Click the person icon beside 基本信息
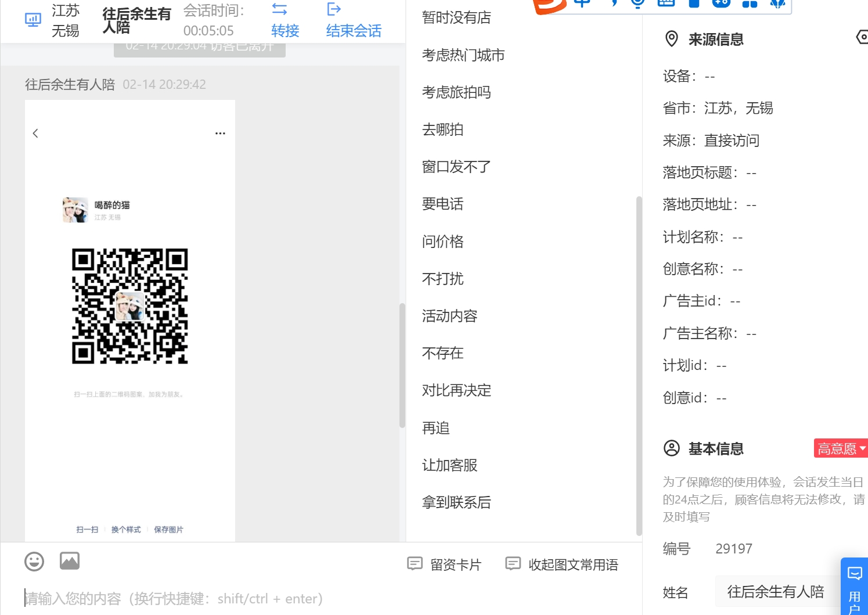This screenshot has height=615, width=868. [x=671, y=448]
